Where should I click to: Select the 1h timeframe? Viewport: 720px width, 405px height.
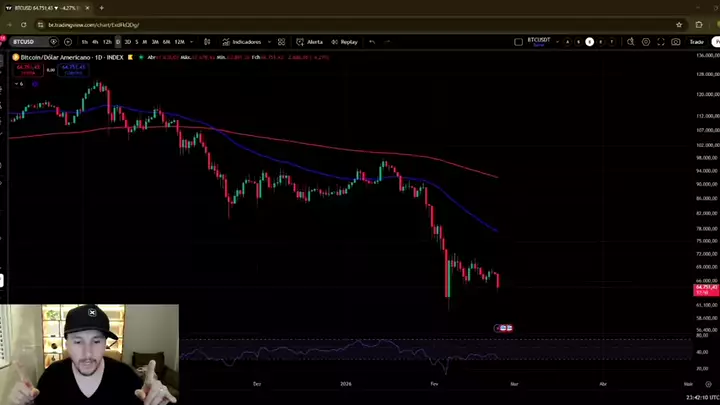[x=85, y=42]
